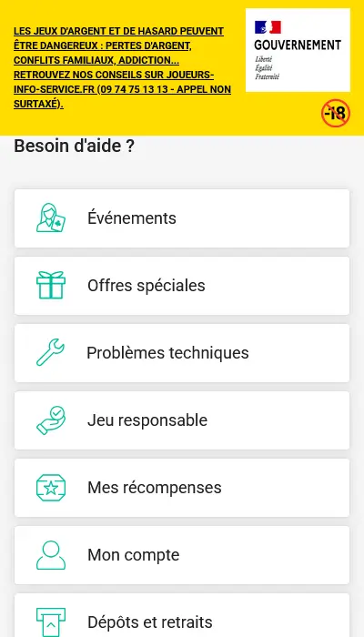Follow the gambling danger warning link
This screenshot has height=637, width=364.
122,68
